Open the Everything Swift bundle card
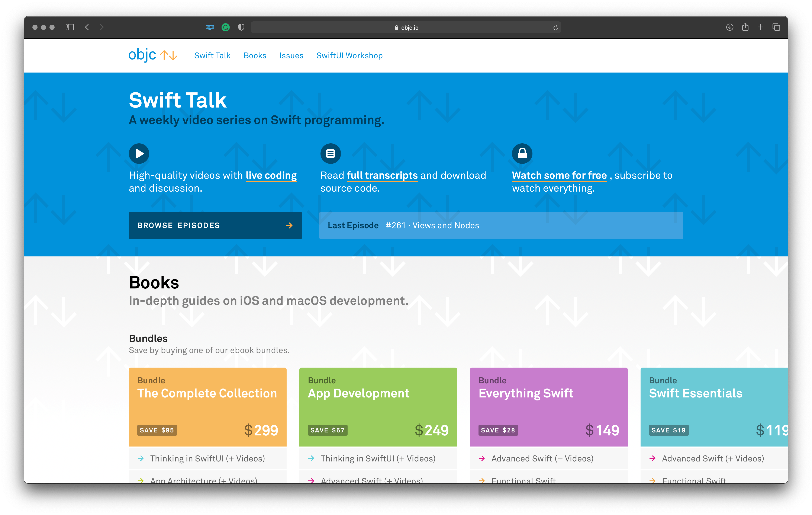This screenshot has width=812, height=515. [549, 407]
